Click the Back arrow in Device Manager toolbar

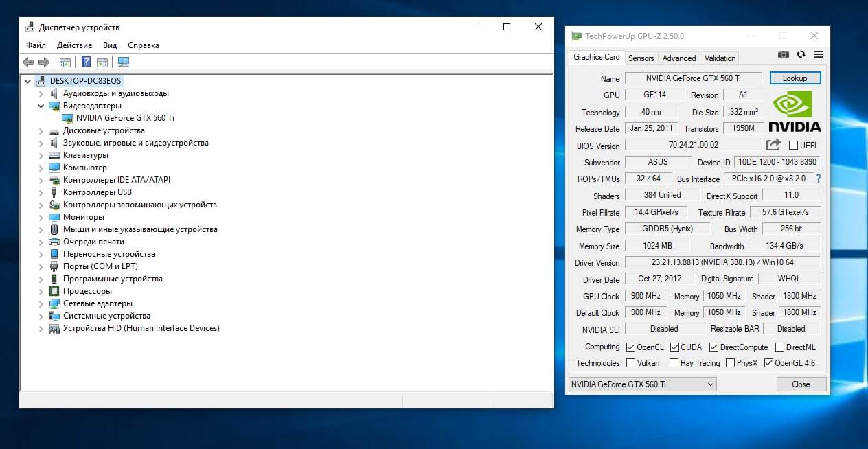click(x=28, y=62)
